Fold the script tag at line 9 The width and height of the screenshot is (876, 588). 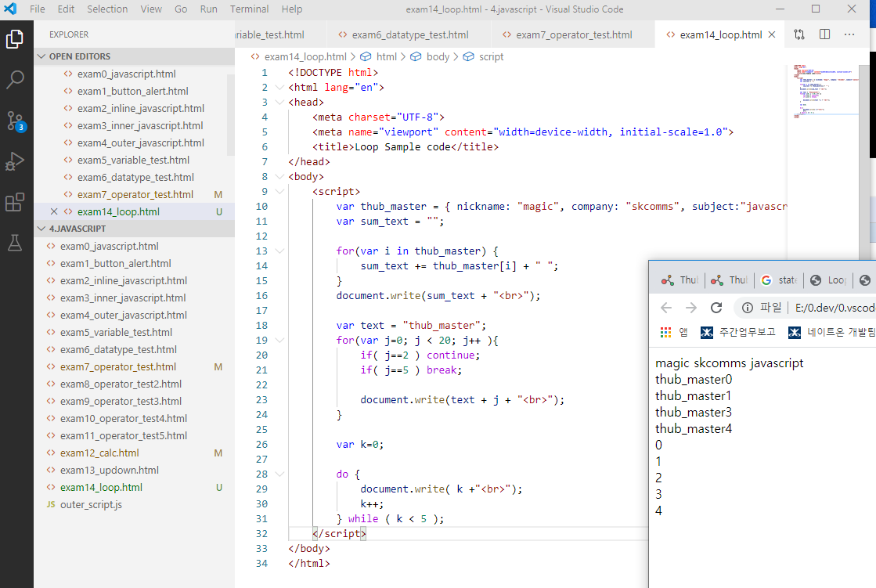pos(279,192)
